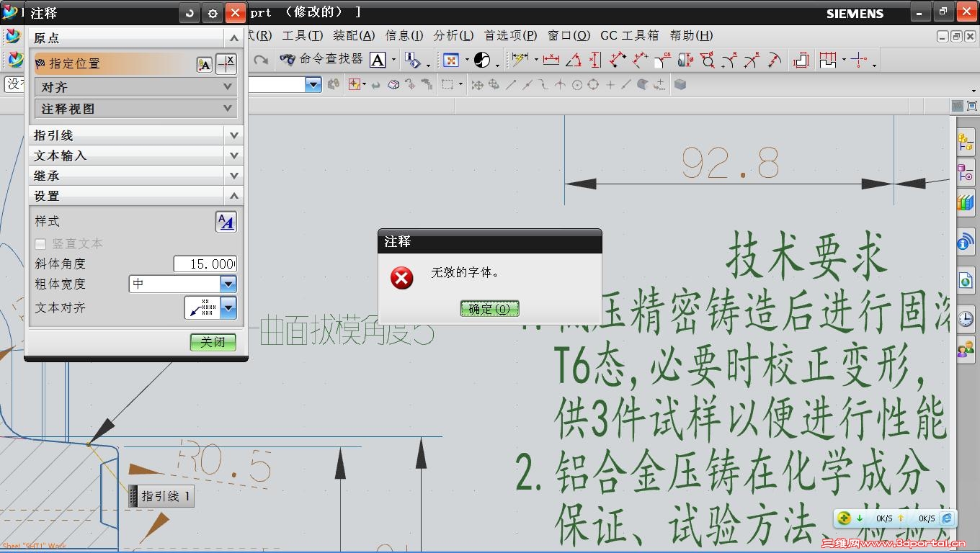Viewport: 980px width, 553px height.
Task: Click the angular dimension icon
Action: [574, 60]
